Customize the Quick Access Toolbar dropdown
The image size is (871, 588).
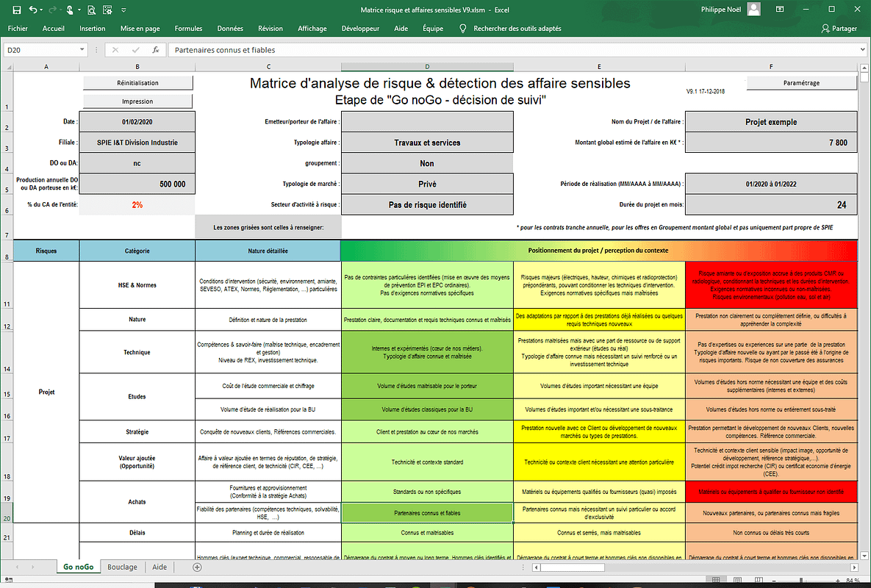(123, 10)
